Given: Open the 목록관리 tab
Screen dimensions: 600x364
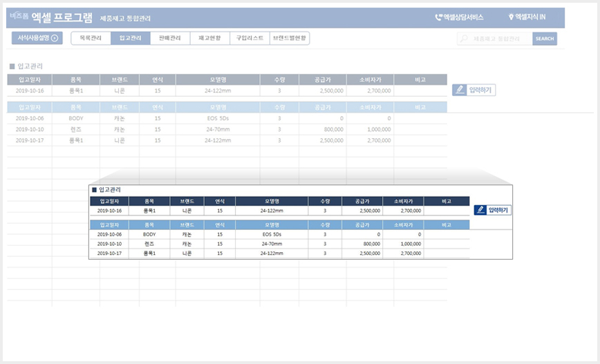Looking at the screenshot, I should point(91,38).
